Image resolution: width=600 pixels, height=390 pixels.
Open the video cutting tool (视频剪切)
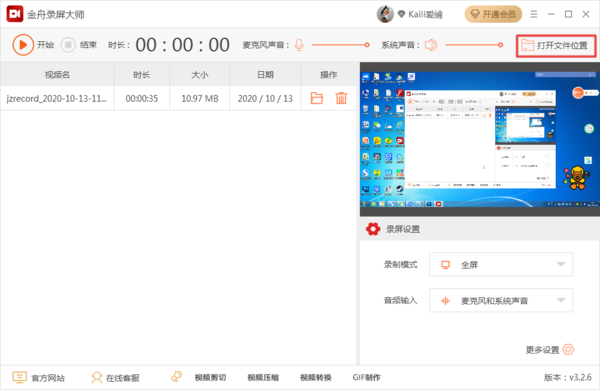pos(210,378)
